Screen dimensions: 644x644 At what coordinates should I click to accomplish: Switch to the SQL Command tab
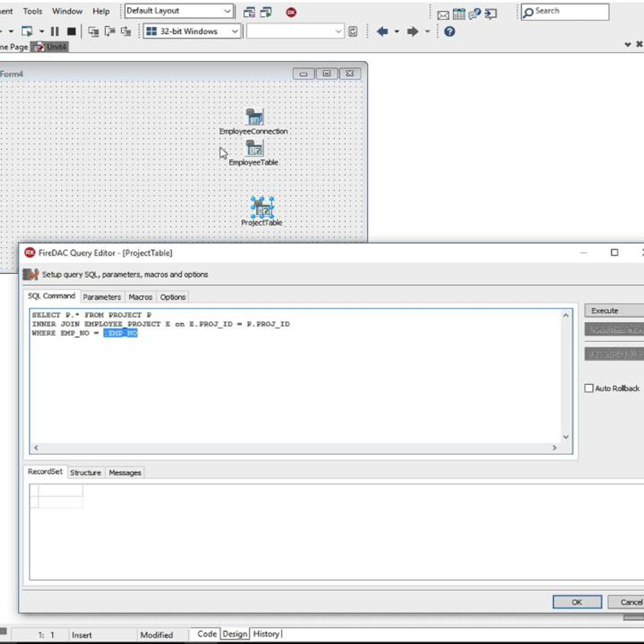point(52,296)
